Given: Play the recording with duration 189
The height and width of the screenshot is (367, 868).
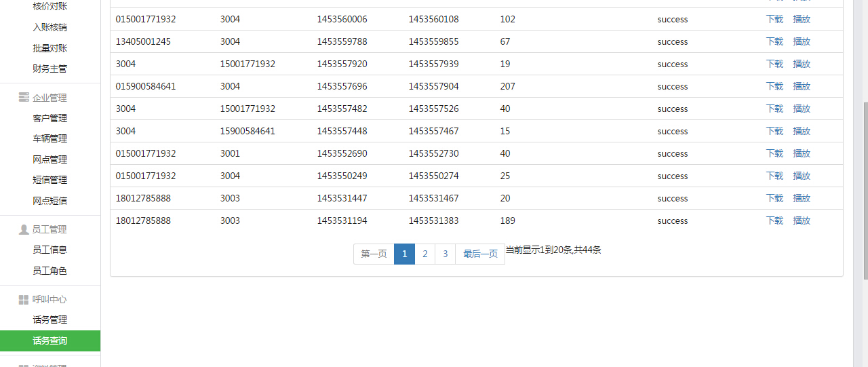Looking at the screenshot, I should tap(802, 220).
